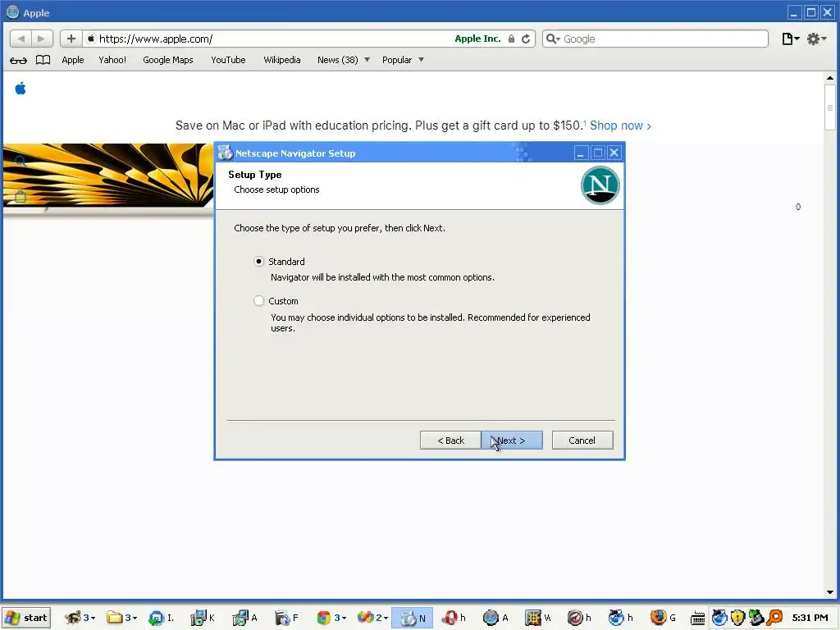
Task: Open the Safari settings gear menu
Action: [x=817, y=39]
